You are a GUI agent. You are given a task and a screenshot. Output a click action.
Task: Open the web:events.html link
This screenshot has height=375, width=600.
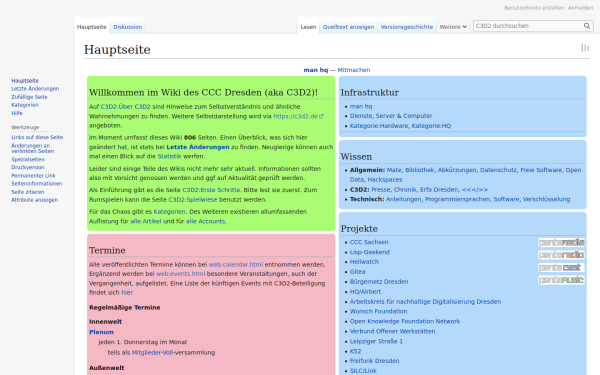tap(181, 274)
